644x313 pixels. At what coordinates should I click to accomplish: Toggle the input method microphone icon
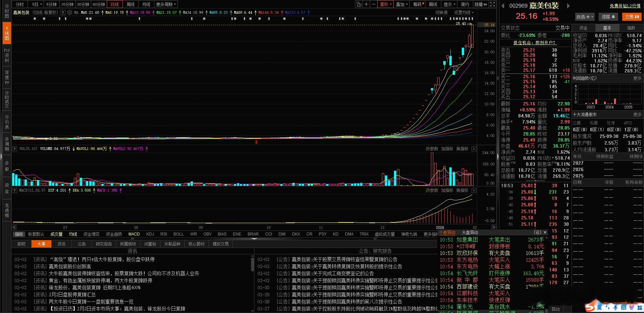coord(616,307)
